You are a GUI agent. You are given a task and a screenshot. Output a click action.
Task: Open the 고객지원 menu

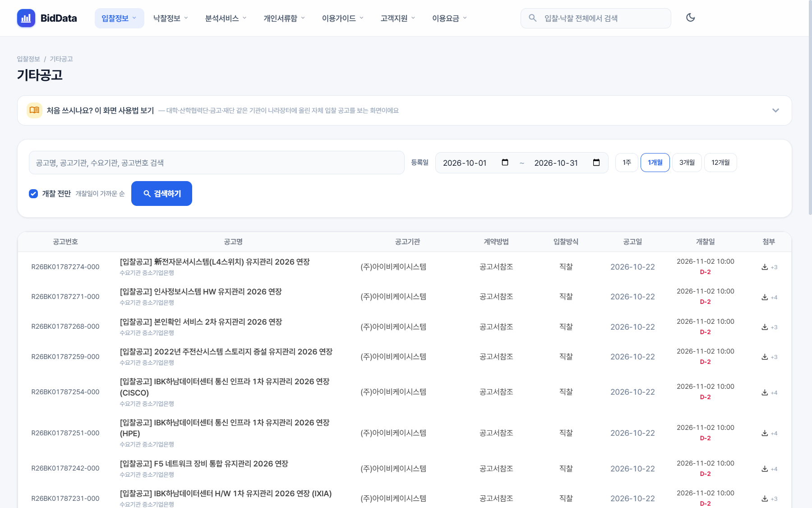398,18
